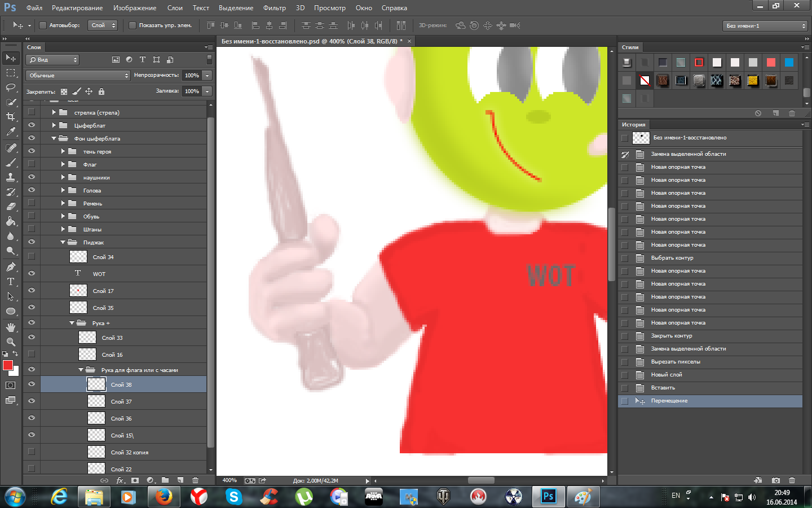Collapse the Пиджак group
The image size is (812, 508).
point(63,242)
